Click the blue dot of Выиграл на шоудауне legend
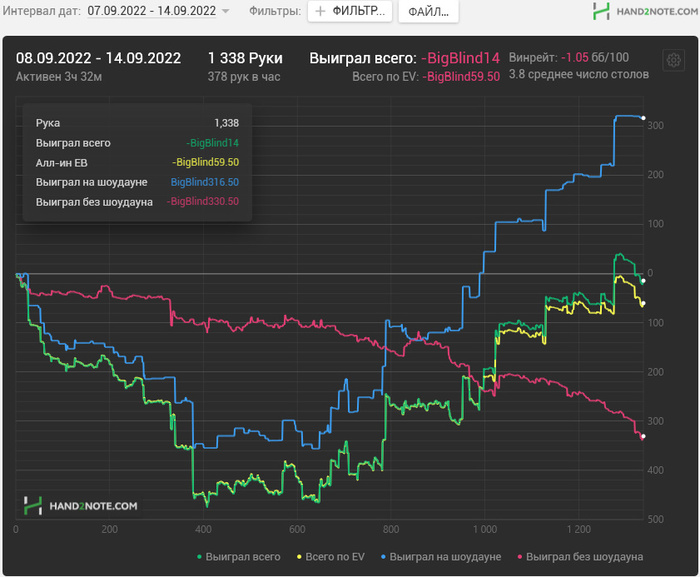The height and width of the screenshot is (577, 700). pos(383,557)
